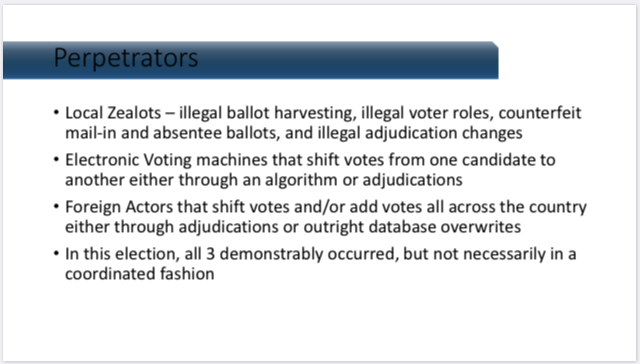Screen dimensions: 640x364
Task: Click the words "coordinated fashion"
Action: (x=140, y=274)
